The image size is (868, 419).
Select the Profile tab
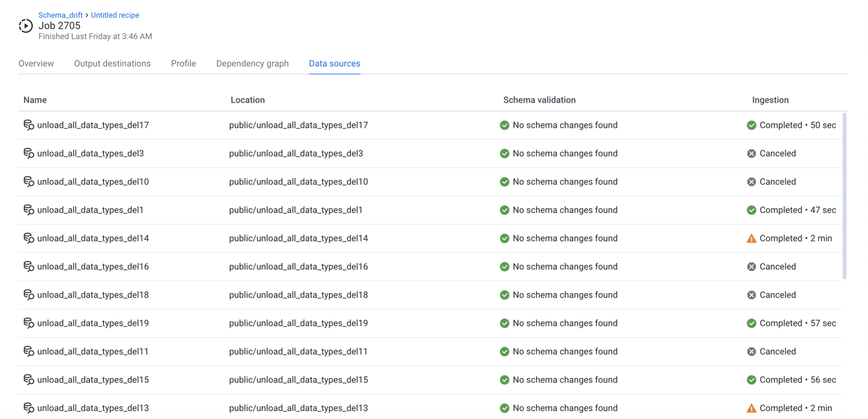(183, 63)
